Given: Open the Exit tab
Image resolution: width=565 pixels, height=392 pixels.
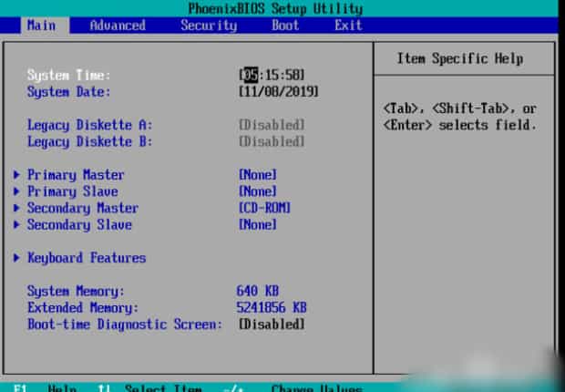Looking at the screenshot, I should (348, 26).
